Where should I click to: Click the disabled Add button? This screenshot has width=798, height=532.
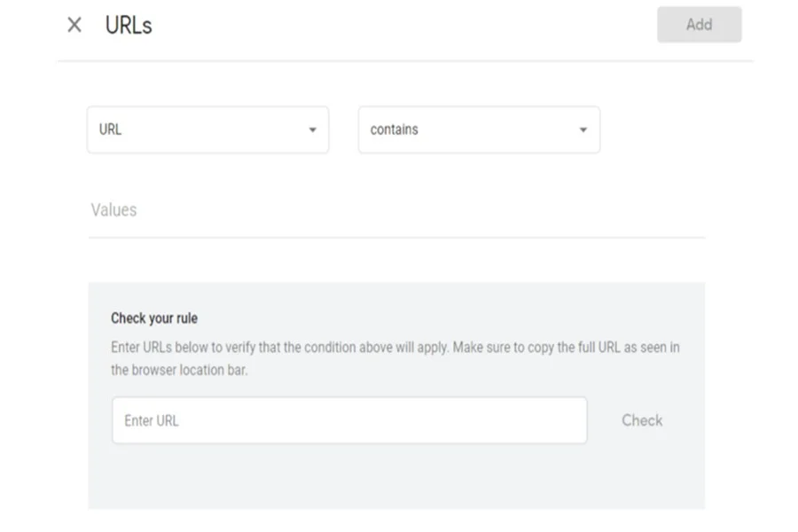tap(699, 25)
